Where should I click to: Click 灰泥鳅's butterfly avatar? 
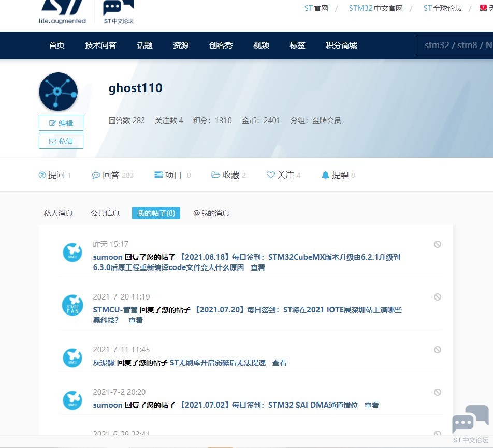tap(72, 358)
